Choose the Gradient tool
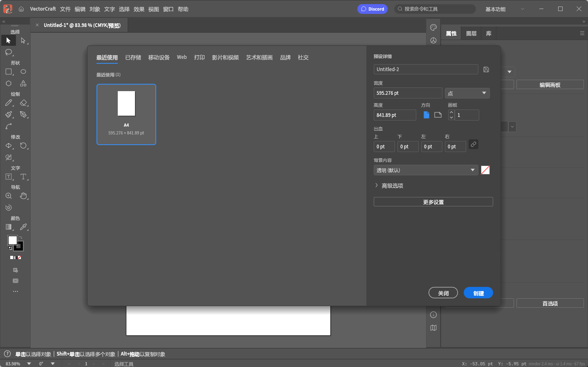 [x=9, y=227]
